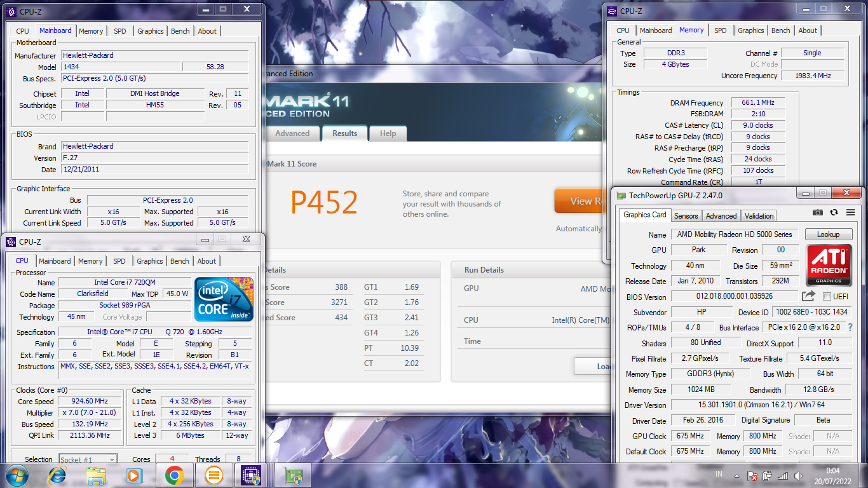Click the DRAM Frequency 661.1 MHz value
Image resolution: width=868 pixels, height=488 pixels.
(758, 102)
